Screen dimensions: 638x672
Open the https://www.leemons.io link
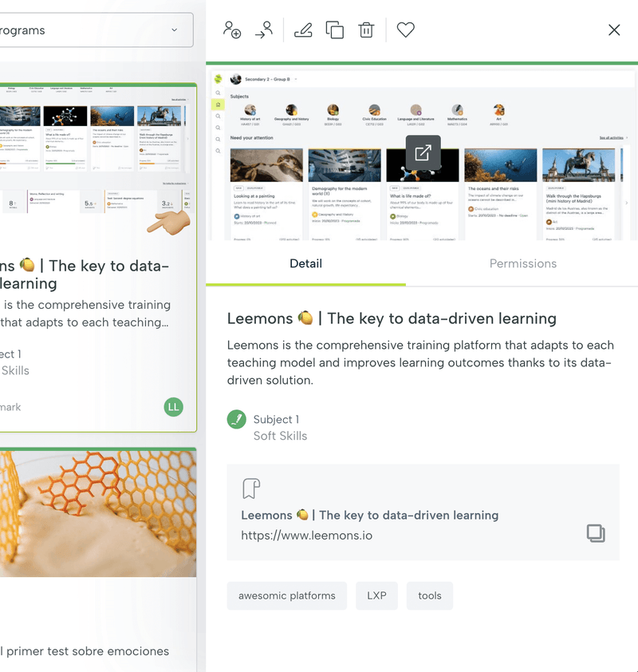306,536
